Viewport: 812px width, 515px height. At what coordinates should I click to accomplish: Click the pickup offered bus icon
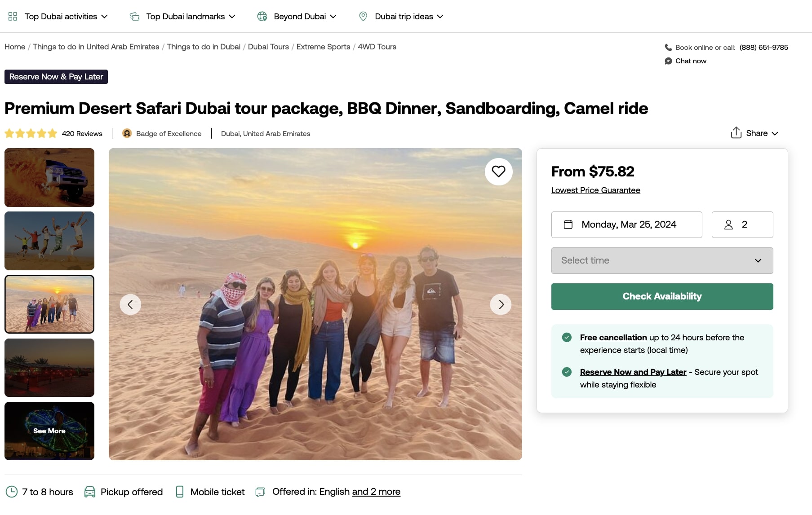point(90,492)
